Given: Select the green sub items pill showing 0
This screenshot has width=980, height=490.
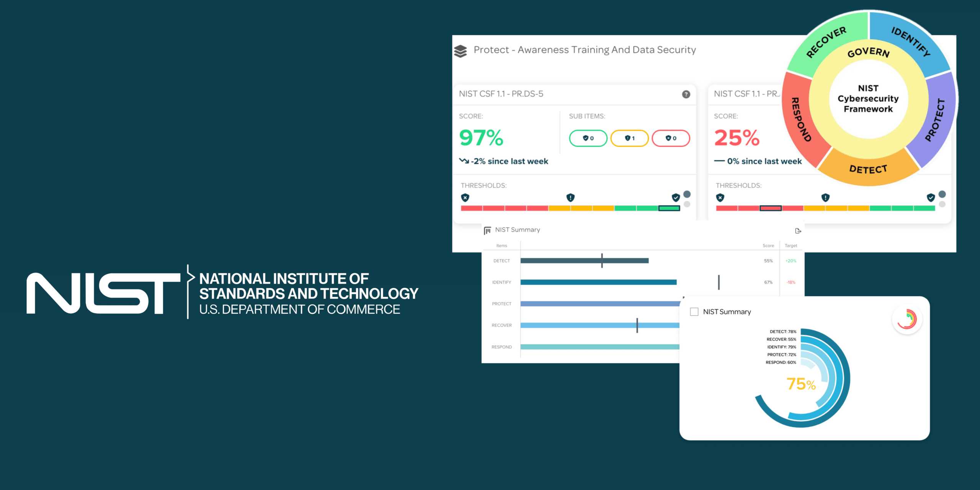Looking at the screenshot, I should (588, 138).
